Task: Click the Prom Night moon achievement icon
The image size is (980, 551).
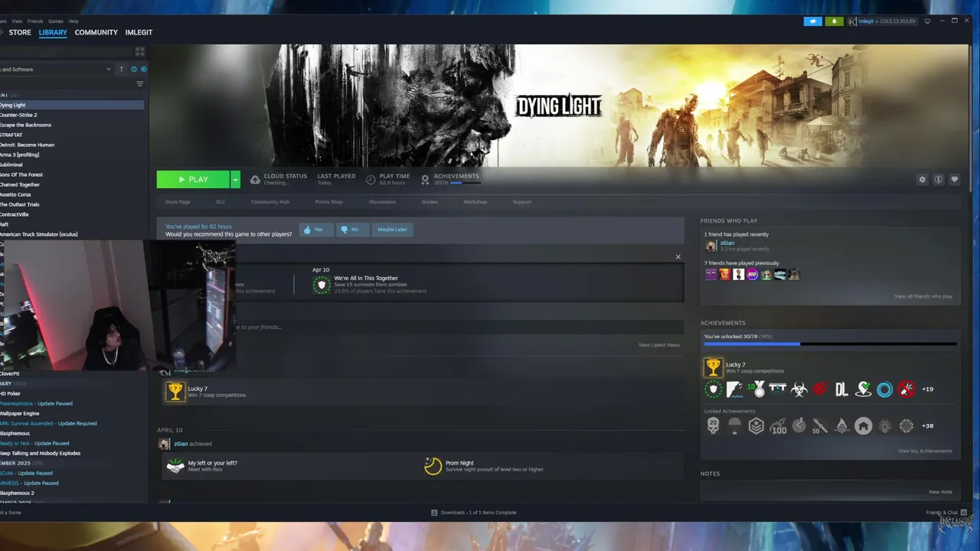Action: 433,465
